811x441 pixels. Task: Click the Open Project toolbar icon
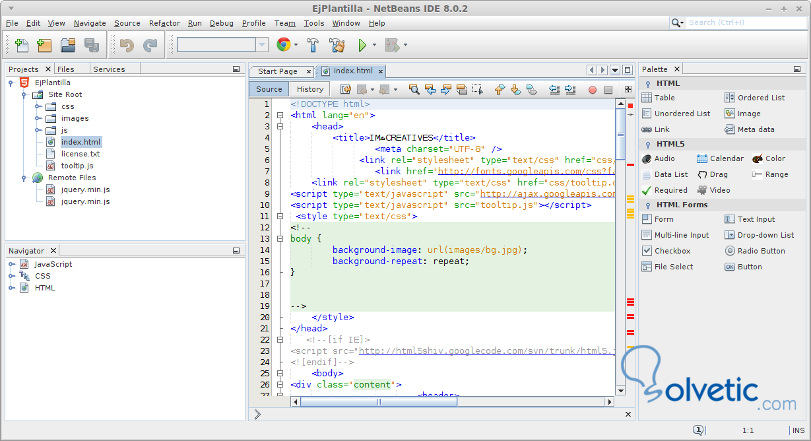[x=68, y=45]
